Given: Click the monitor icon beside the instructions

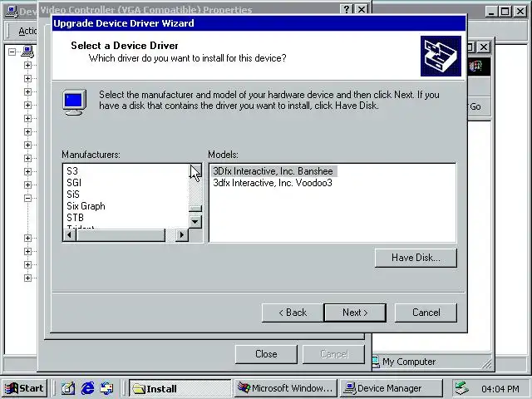Looking at the screenshot, I should click(74, 102).
